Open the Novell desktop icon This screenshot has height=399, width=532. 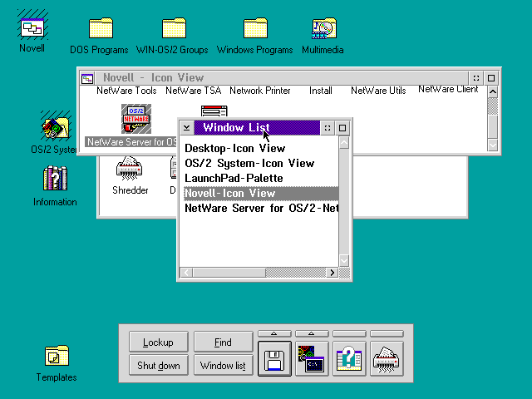(x=32, y=27)
